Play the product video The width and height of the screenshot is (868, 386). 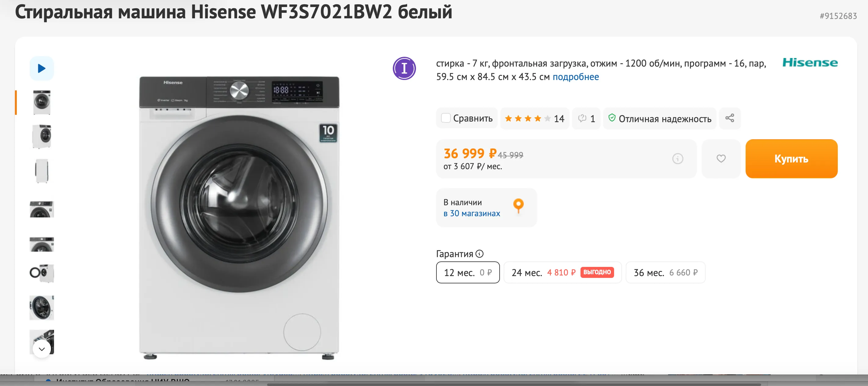click(x=42, y=68)
